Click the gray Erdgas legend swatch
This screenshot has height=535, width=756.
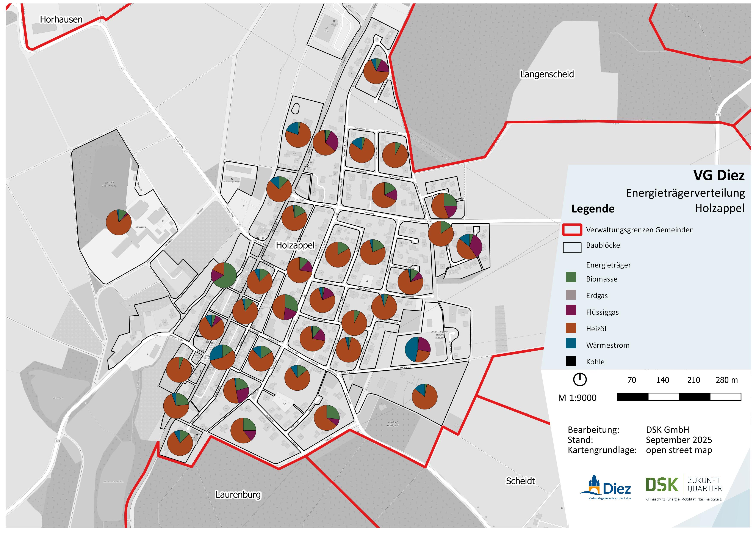pyautogui.click(x=571, y=295)
